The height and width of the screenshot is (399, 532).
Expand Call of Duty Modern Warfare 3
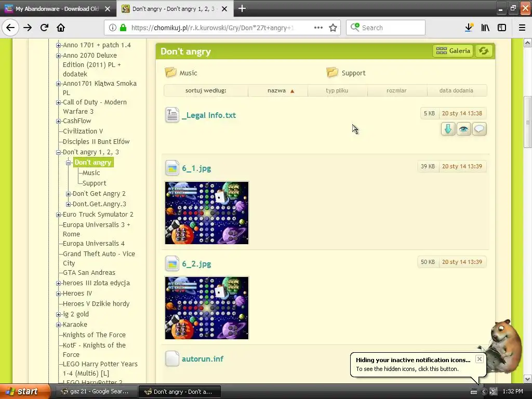[58, 102]
